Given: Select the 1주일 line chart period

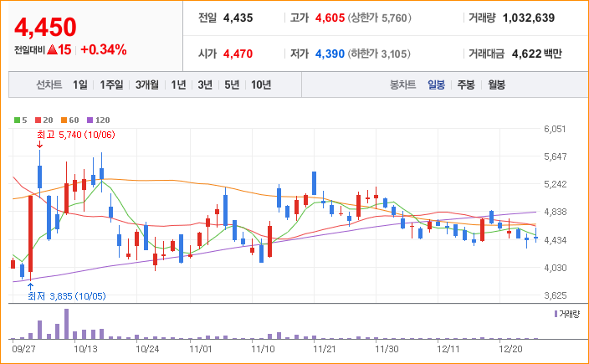Looking at the screenshot, I should click(x=111, y=85).
